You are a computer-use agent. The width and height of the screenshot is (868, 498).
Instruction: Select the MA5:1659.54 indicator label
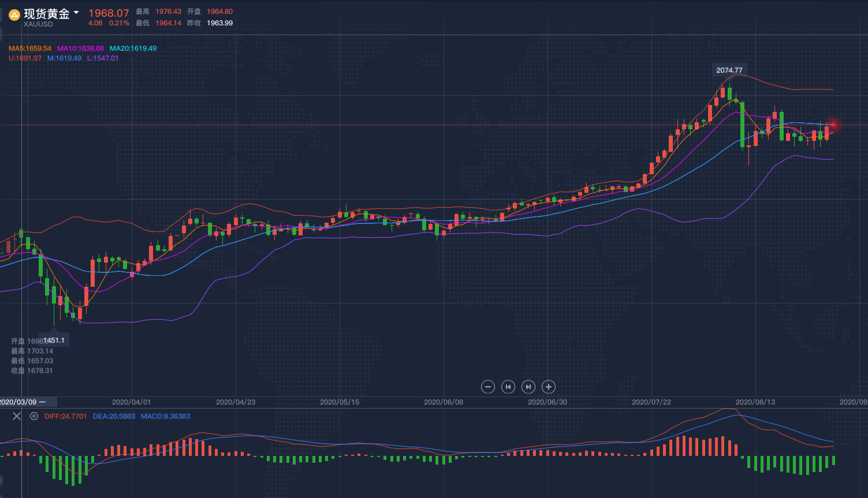(30, 48)
